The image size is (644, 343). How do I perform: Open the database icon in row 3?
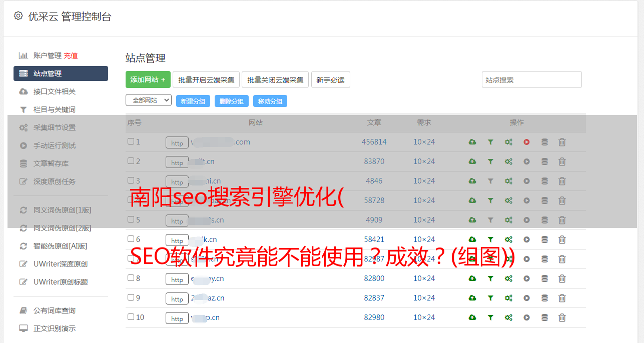[544, 181]
